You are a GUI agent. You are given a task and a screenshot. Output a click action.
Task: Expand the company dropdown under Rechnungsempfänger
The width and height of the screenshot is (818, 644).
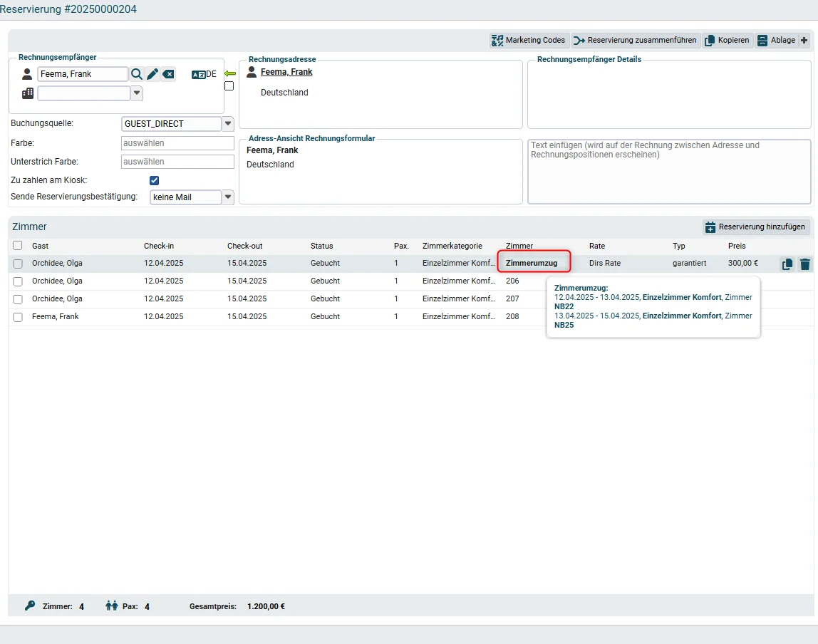click(137, 93)
